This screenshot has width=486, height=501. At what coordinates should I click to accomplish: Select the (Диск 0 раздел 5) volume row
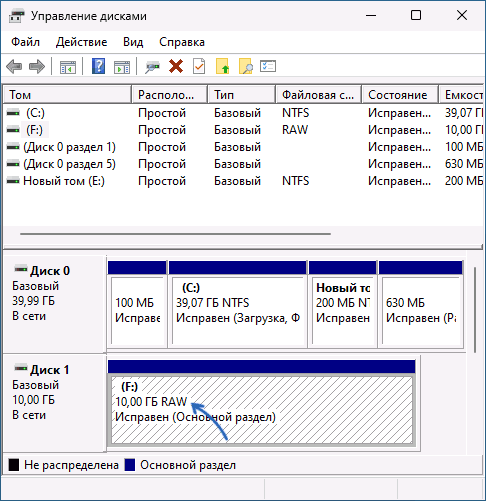point(243,164)
